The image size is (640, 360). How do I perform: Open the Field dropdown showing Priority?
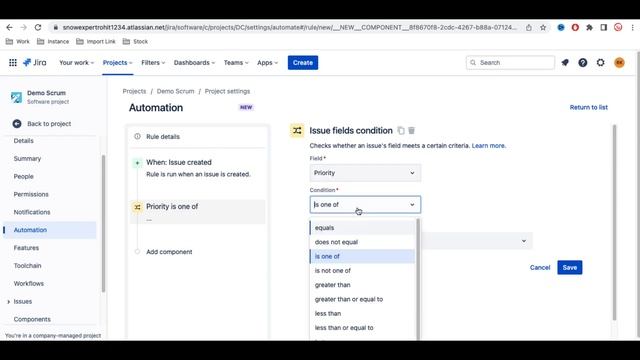click(x=365, y=173)
